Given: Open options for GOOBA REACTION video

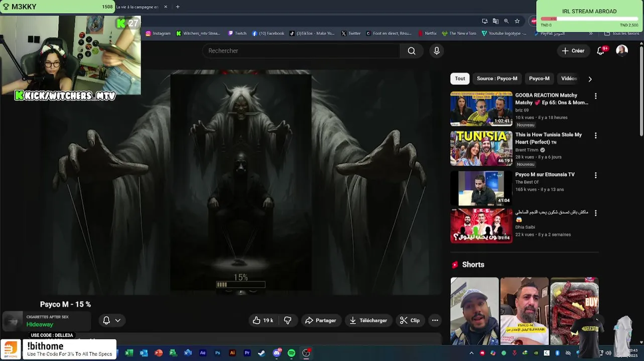Looking at the screenshot, I should 596,96.
